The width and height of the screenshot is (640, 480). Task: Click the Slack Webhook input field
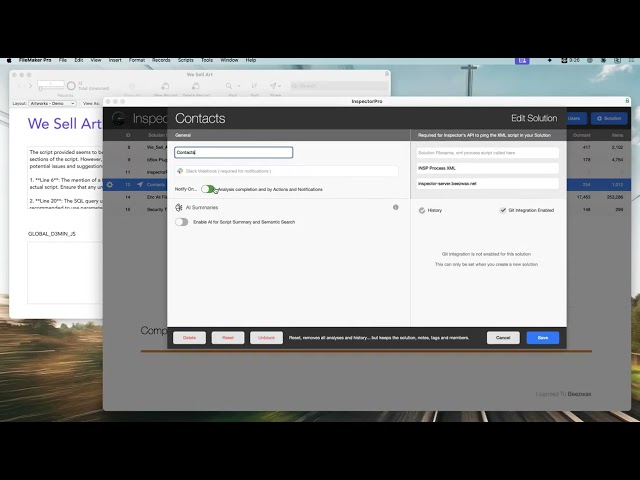(x=287, y=171)
